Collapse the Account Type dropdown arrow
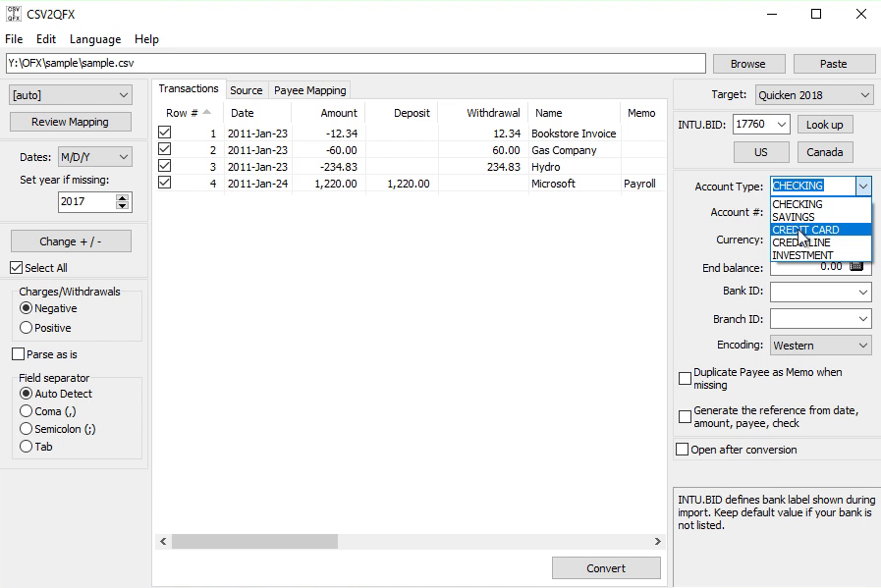The width and height of the screenshot is (881, 588). coord(863,186)
